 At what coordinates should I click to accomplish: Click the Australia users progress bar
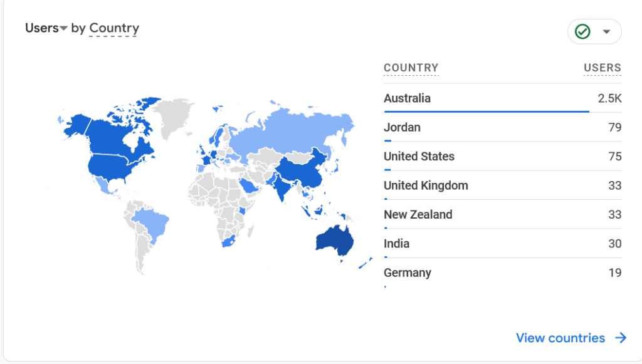coord(487,112)
